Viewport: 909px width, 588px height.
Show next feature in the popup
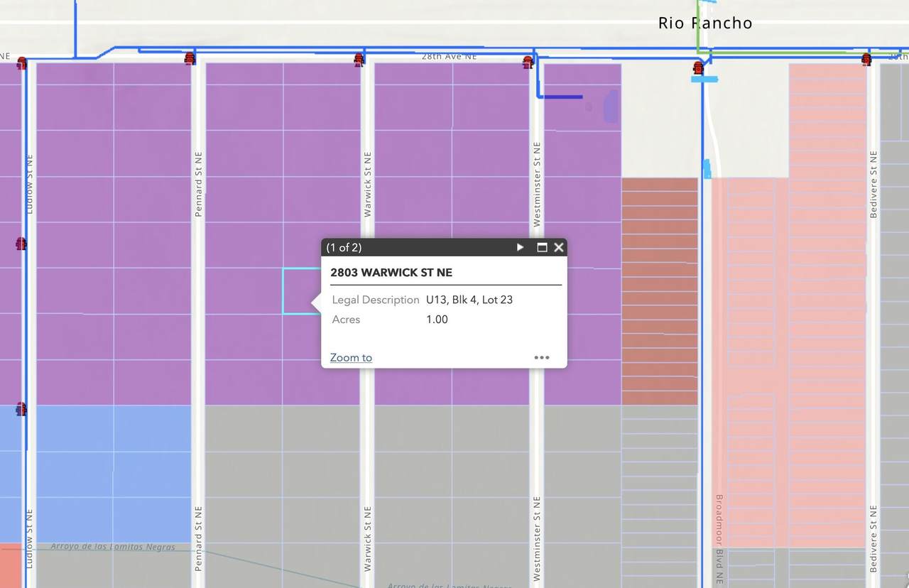pyautogui.click(x=520, y=247)
